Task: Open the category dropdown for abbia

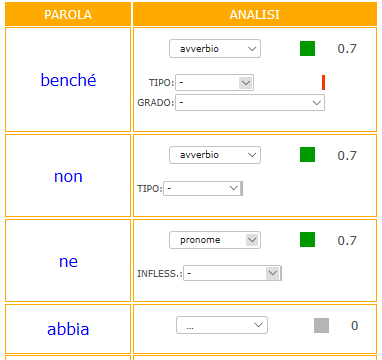Action: (x=222, y=325)
